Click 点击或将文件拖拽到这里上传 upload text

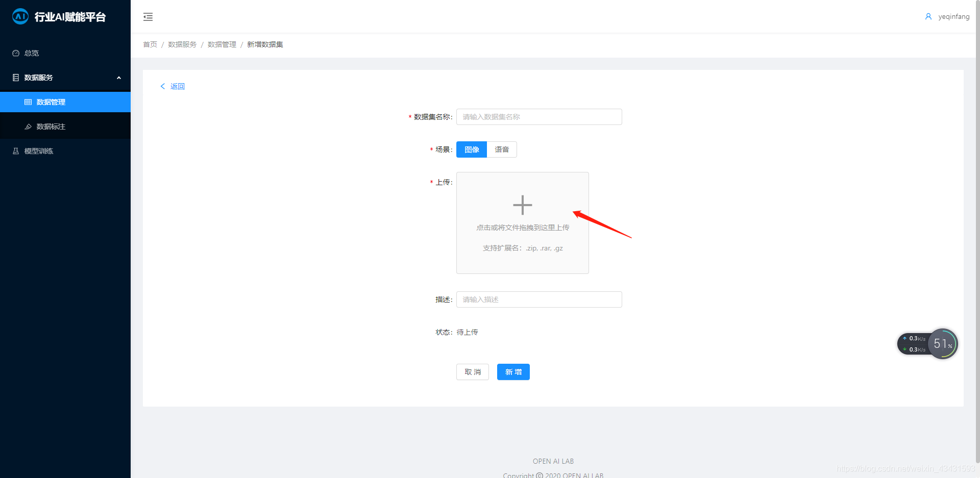523,228
